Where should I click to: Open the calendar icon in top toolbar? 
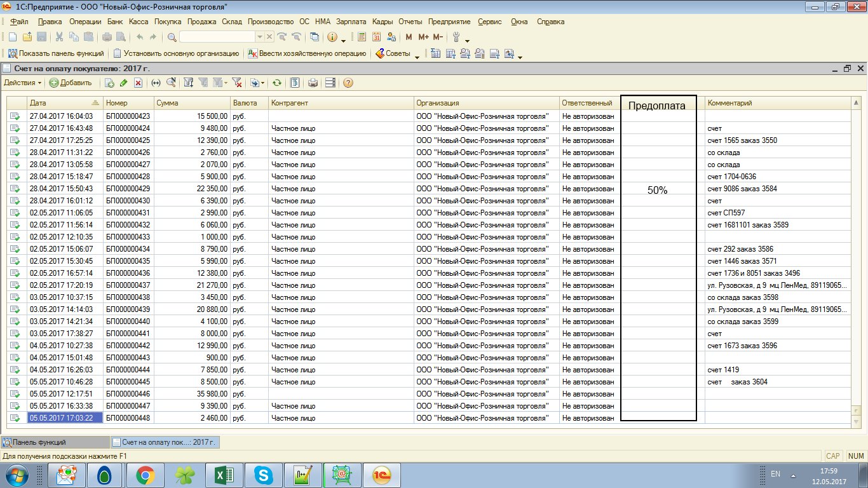tap(377, 37)
